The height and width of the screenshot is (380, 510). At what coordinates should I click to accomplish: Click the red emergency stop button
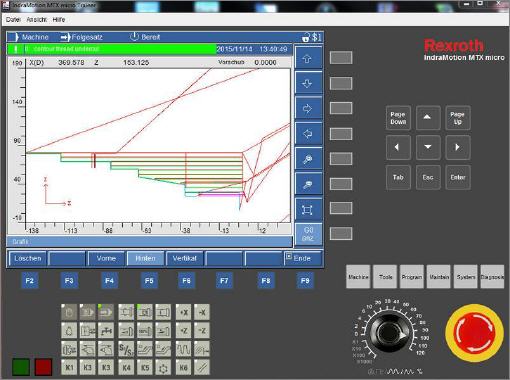point(475,333)
